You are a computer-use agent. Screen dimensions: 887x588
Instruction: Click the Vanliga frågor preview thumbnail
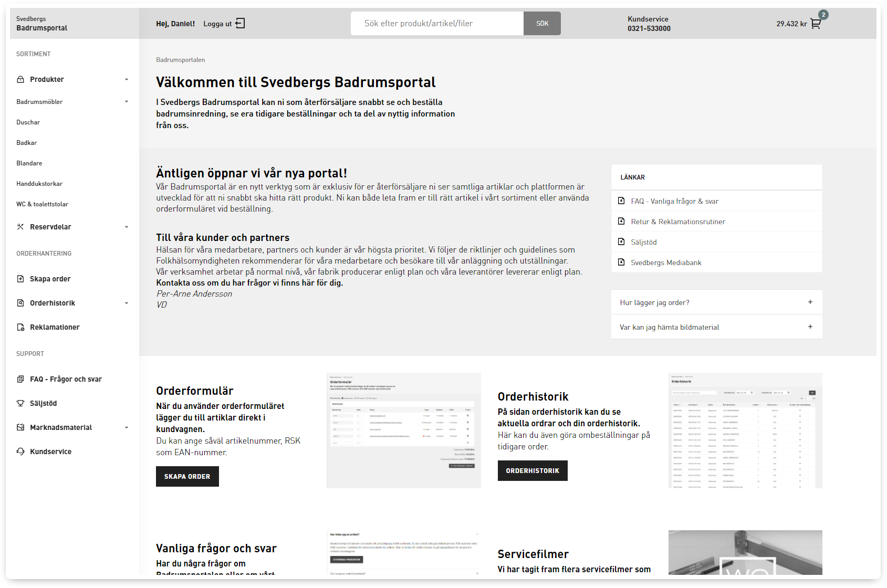click(x=404, y=552)
